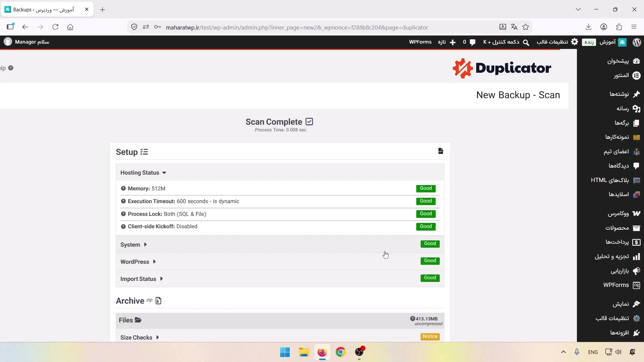Click the Process Time: 0.008 sec text
The width and height of the screenshot is (644, 362).
click(x=280, y=130)
